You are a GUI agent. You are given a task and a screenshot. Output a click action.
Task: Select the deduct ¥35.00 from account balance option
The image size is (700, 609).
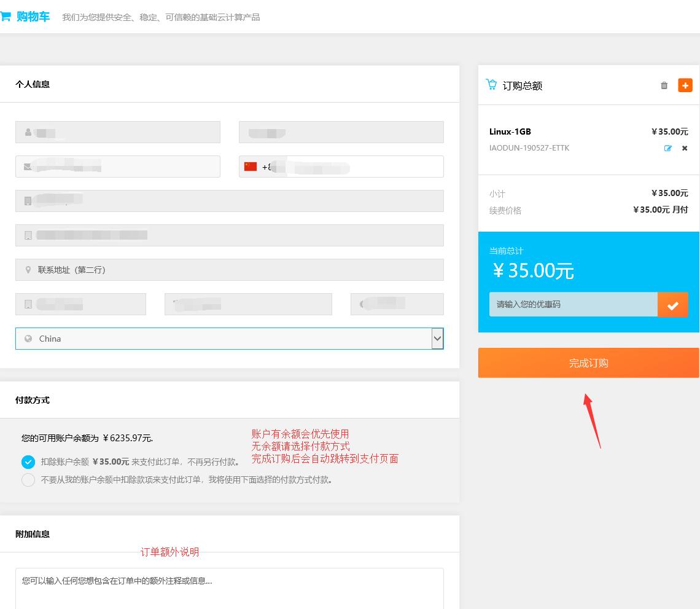point(28,462)
